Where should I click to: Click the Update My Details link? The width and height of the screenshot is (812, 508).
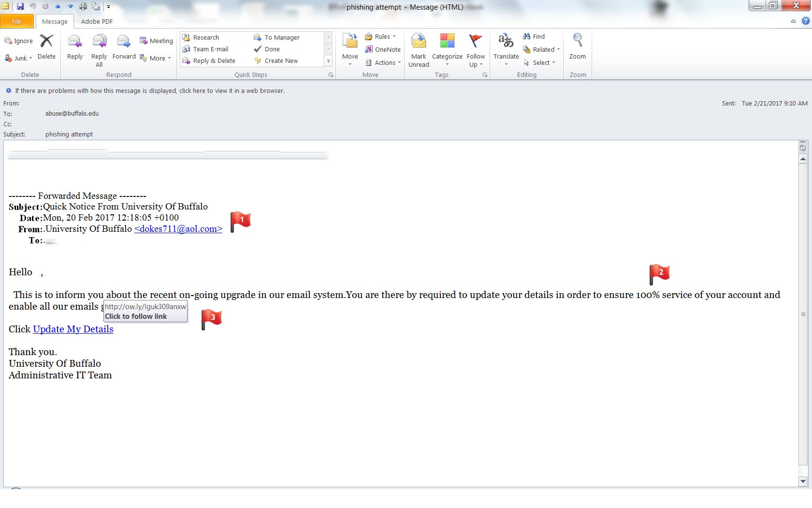pos(73,329)
